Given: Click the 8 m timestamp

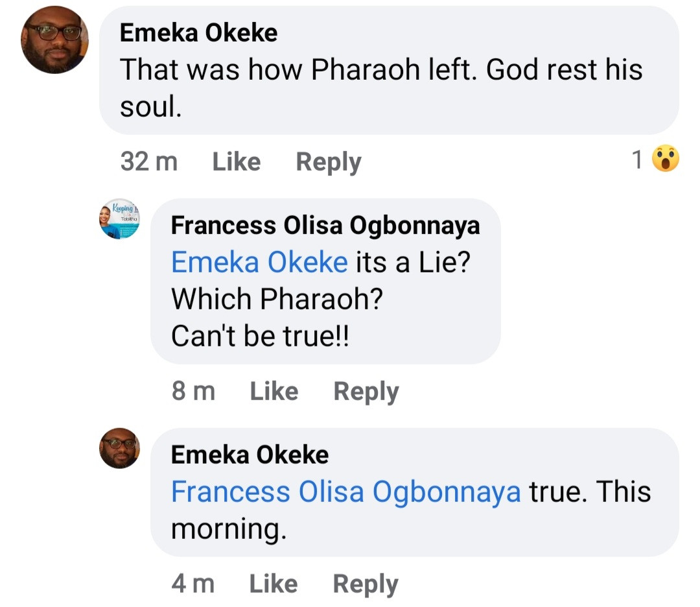Looking at the screenshot, I should 193,391.
